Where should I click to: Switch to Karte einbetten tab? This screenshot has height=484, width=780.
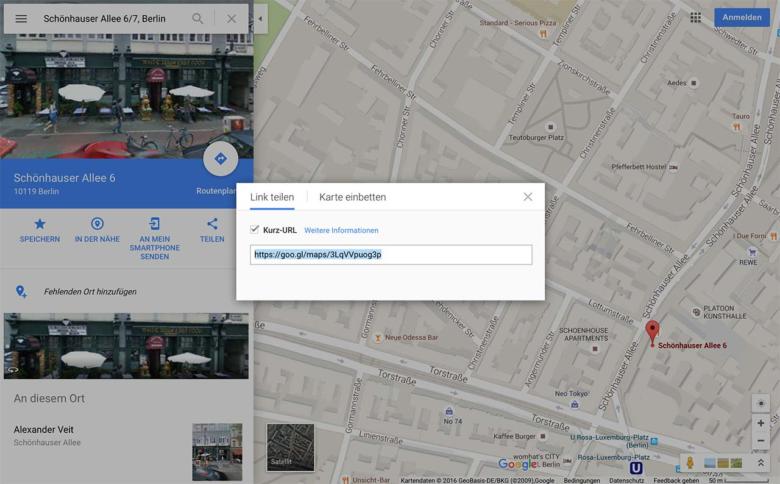(352, 197)
